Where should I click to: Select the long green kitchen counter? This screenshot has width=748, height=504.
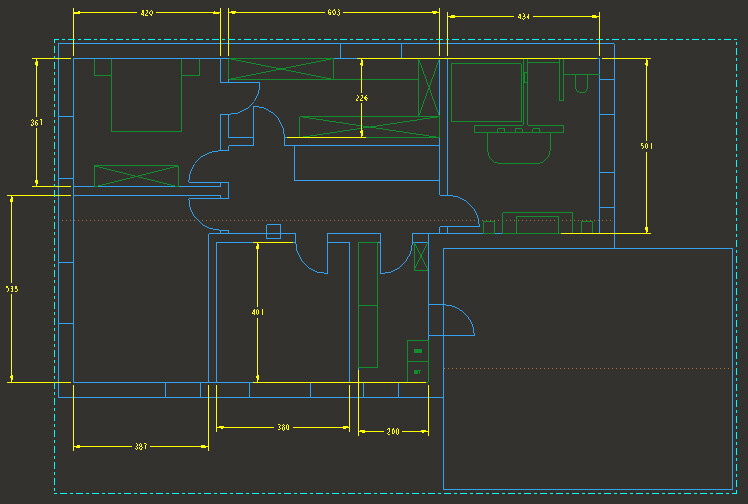click(367, 305)
